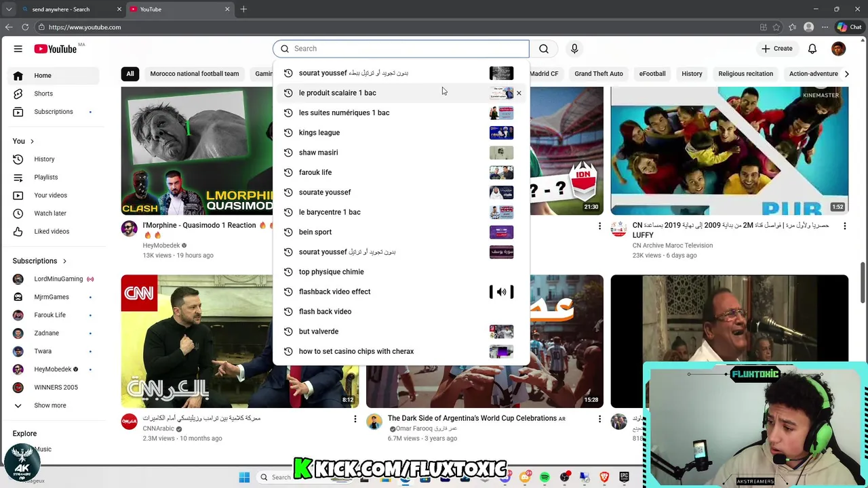Select the Action-adventure chip
868x488 pixels.
click(813, 74)
